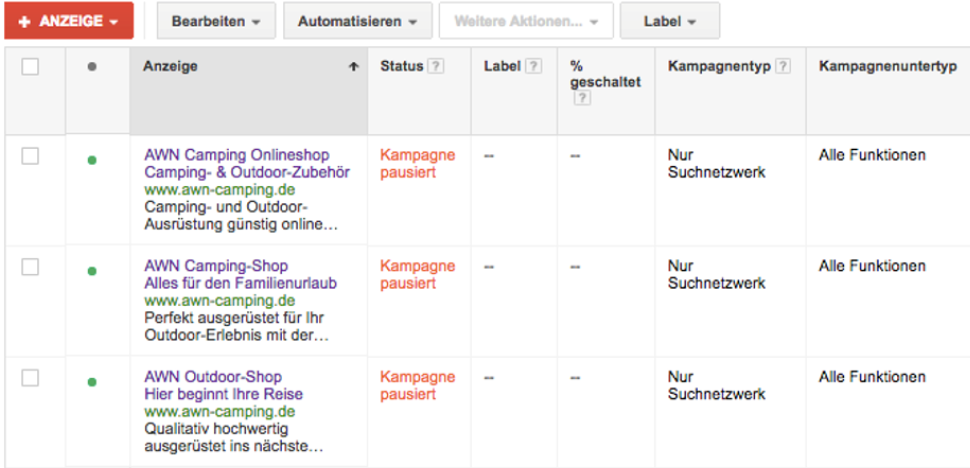Click the Kampagnentyp help question mark

click(783, 67)
